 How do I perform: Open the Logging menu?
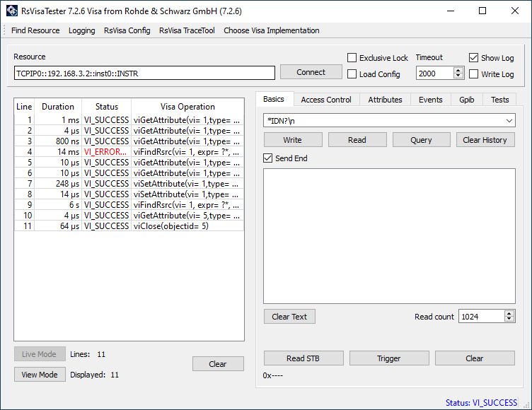coord(82,30)
